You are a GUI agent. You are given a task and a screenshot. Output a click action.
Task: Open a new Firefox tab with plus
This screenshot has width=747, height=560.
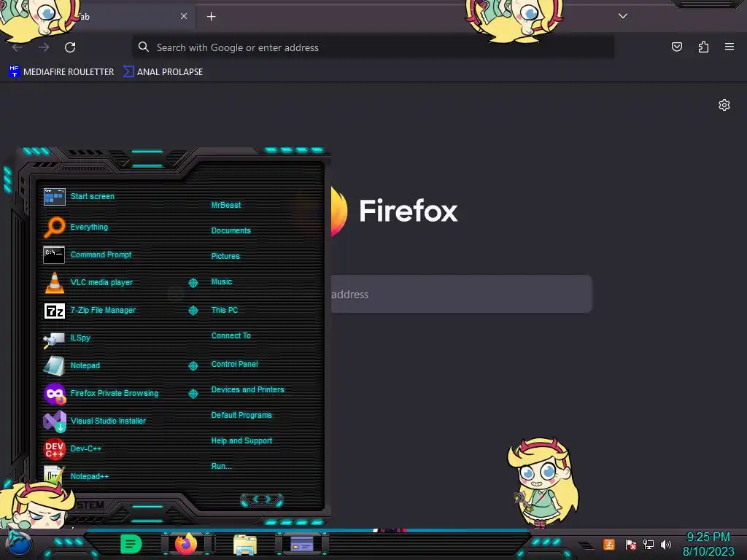[x=211, y=17]
